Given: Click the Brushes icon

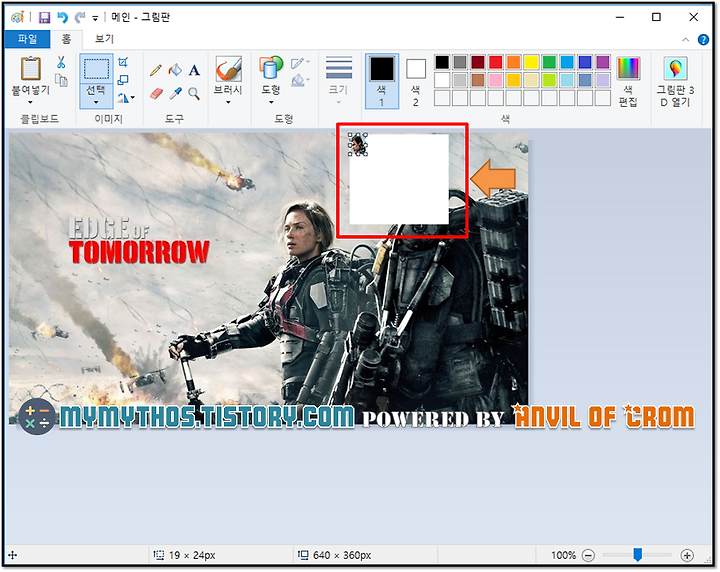Looking at the screenshot, I should pos(228,69).
